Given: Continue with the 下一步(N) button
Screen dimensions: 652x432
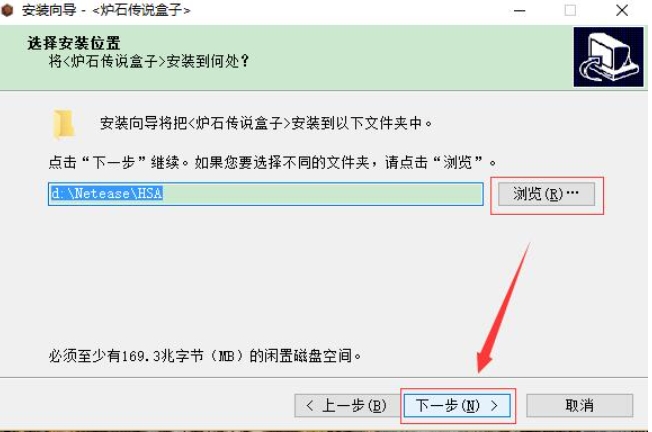Looking at the screenshot, I should (457, 405).
